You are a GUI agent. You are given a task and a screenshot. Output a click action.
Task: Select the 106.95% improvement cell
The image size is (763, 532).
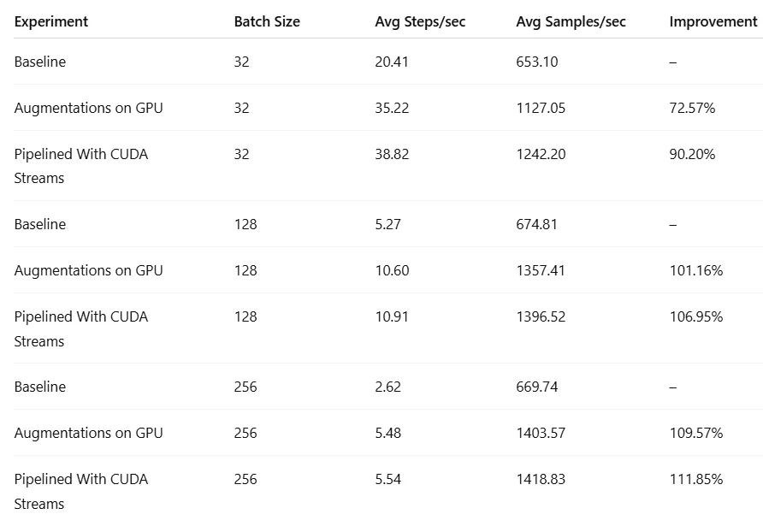695,316
